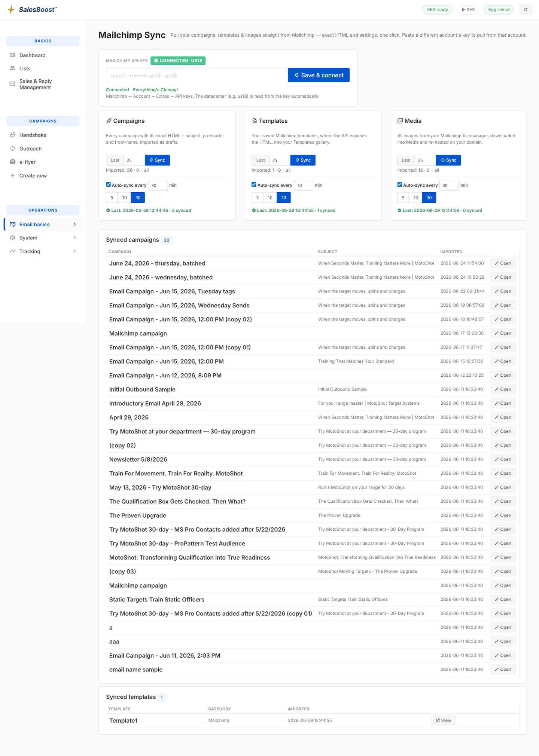Click the Synced campaigns count badge 30
This screenshot has width=539, height=756.
(x=167, y=240)
